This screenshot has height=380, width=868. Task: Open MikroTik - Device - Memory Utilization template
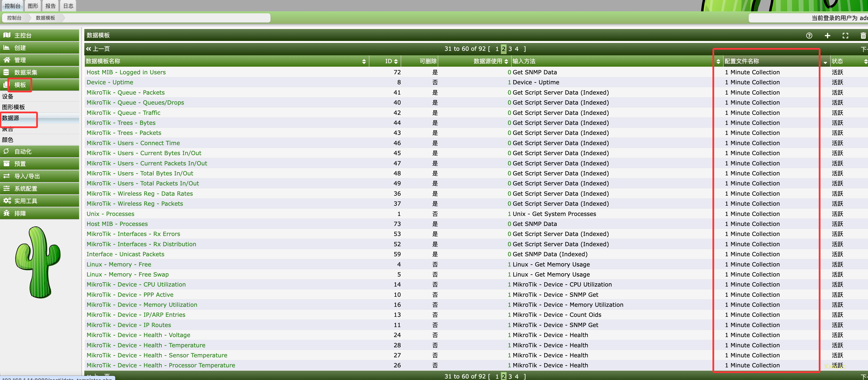coord(142,305)
